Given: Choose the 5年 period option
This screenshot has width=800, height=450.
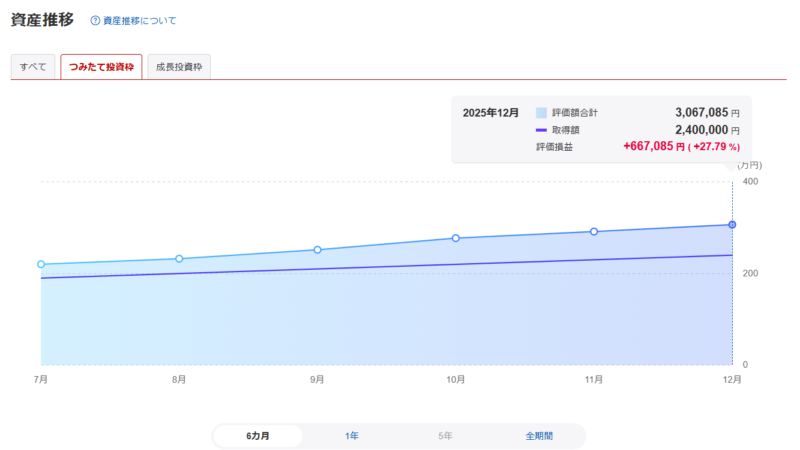Looking at the screenshot, I should point(445,436).
